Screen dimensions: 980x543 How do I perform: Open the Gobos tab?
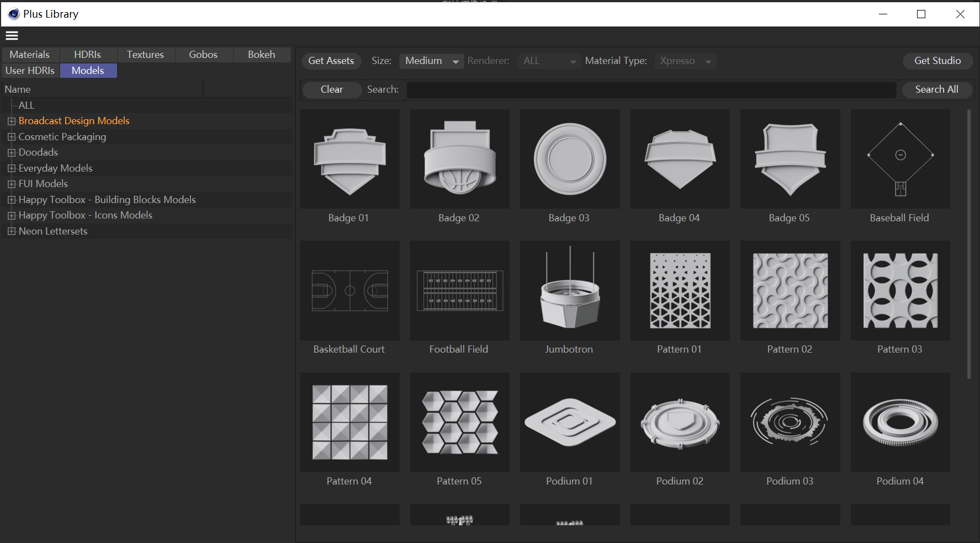coord(203,55)
